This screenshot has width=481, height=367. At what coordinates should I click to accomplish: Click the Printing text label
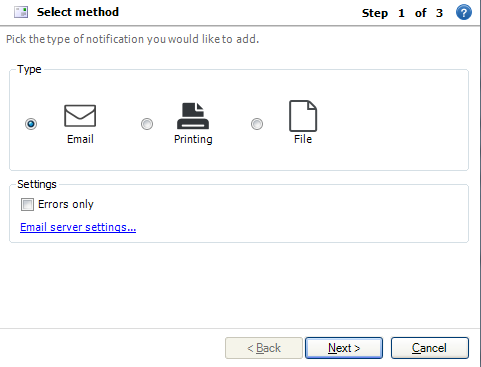pyautogui.click(x=193, y=139)
